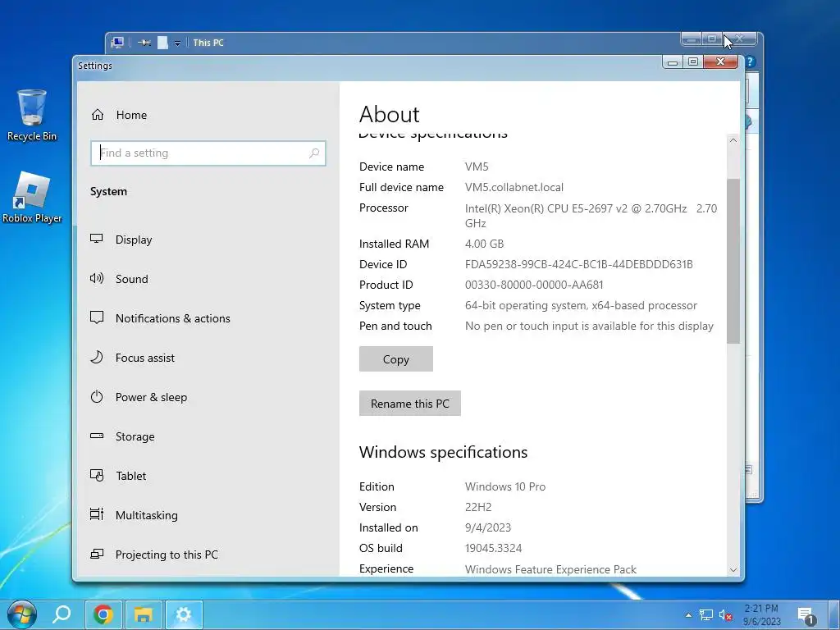Maximize the Settings window
The width and height of the screenshot is (840, 630).
point(692,62)
